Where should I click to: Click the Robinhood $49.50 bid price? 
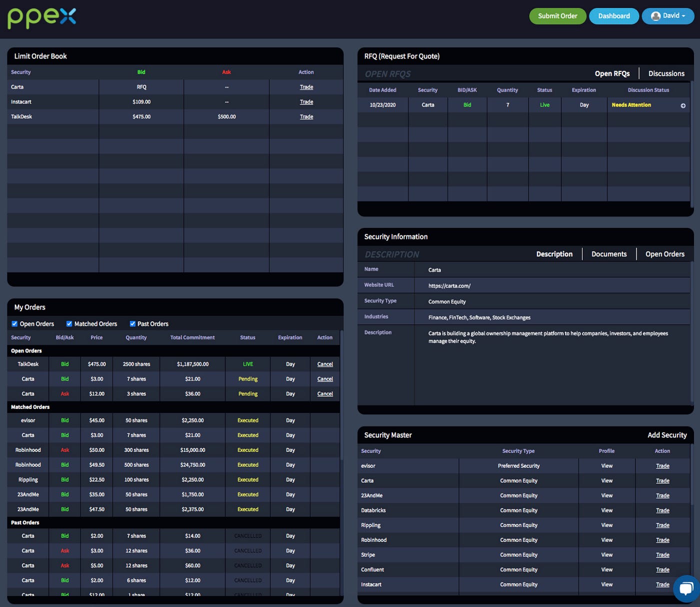pyautogui.click(x=96, y=465)
